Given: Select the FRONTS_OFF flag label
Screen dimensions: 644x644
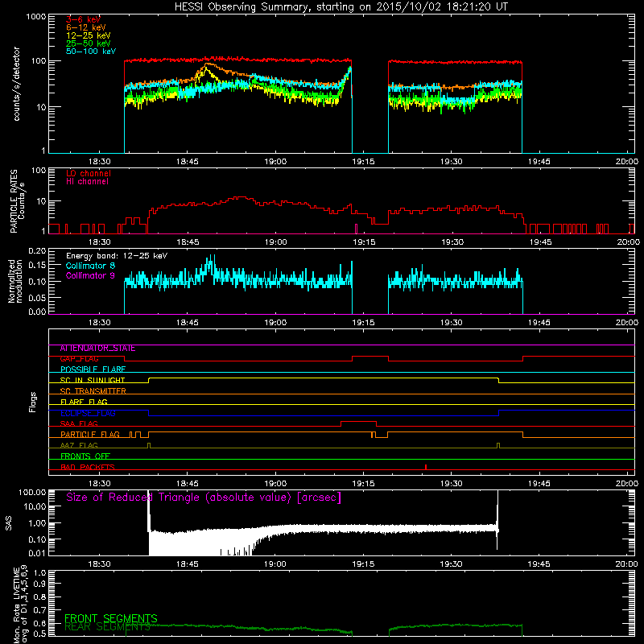Looking at the screenshot, I should [85, 456].
